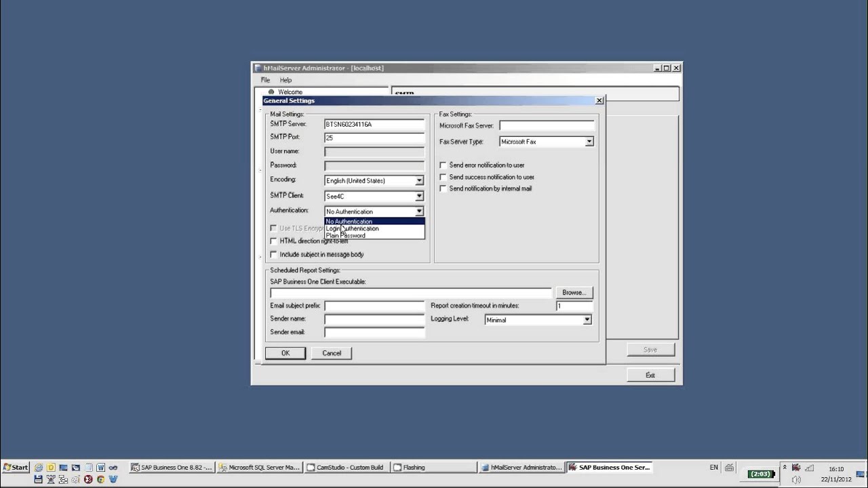Image resolution: width=868 pixels, height=488 pixels.
Task: Click the Sender name field
Action: pyautogui.click(x=374, y=319)
